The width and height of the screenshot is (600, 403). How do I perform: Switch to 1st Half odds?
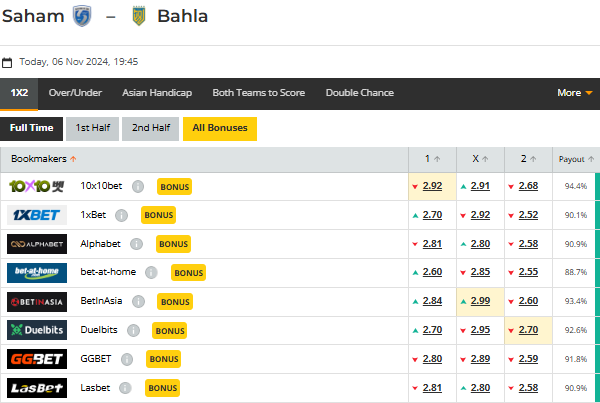pyautogui.click(x=92, y=128)
